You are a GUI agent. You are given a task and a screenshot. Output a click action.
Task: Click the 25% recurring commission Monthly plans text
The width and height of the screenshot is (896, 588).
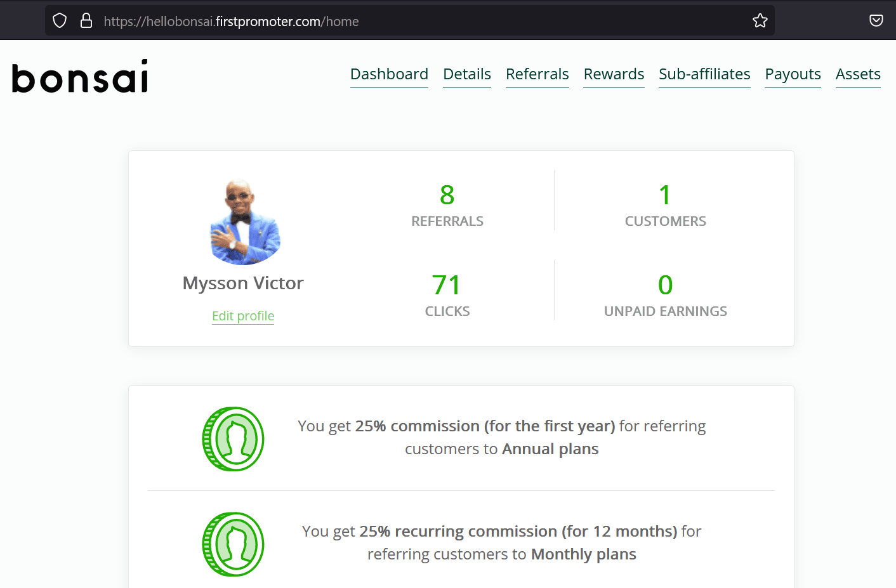tap(501, 543)
